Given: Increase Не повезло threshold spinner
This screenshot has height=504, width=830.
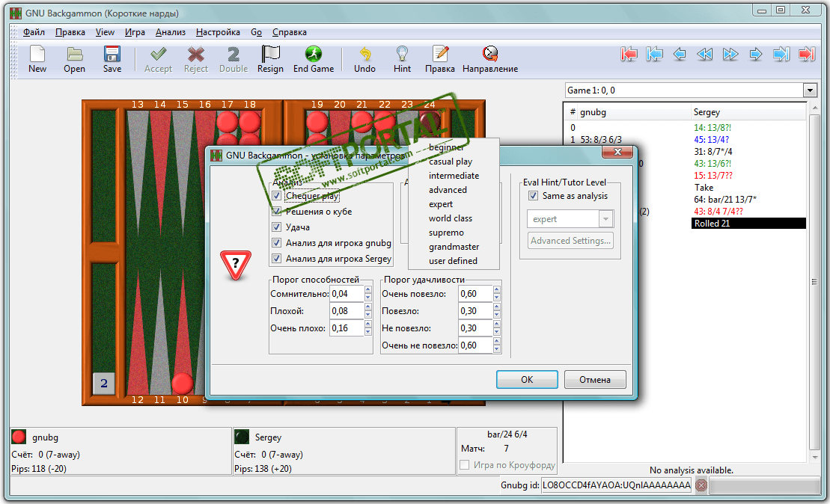Looking at the screenshot, I should [496, 325].
